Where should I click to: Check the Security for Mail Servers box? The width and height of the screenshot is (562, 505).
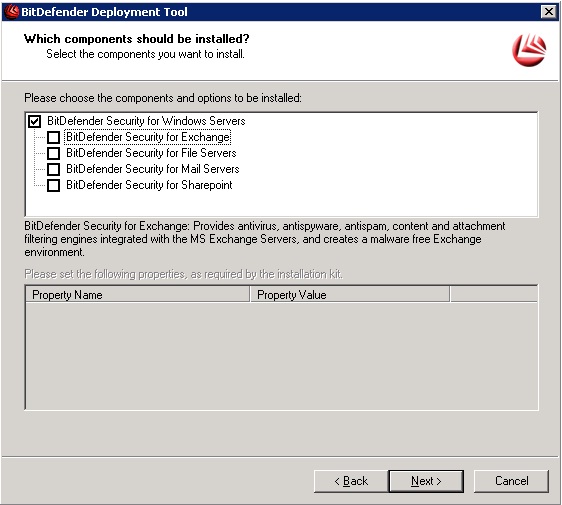53,169
